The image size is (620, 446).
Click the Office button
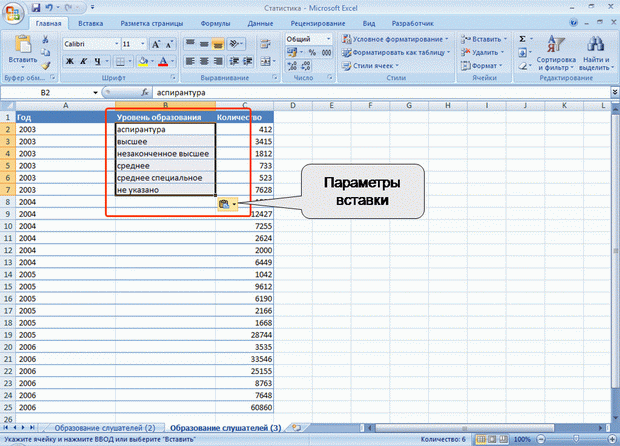click(13, 13)
